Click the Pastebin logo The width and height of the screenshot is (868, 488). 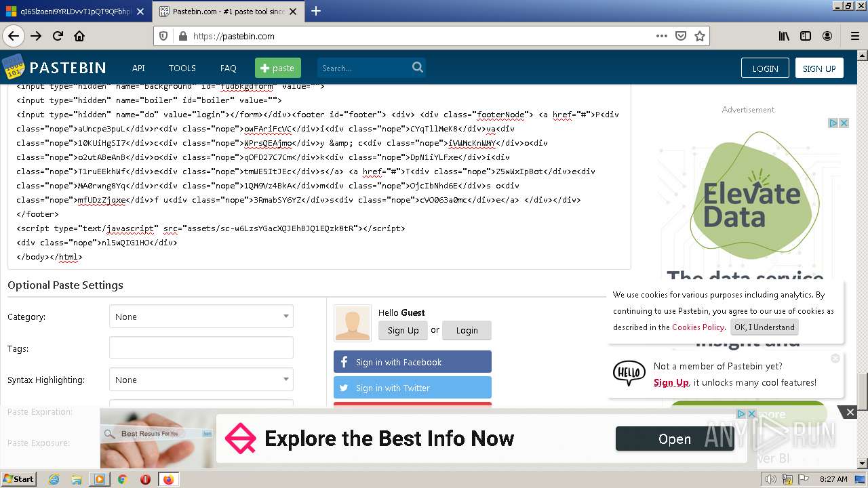pos(54,67)
